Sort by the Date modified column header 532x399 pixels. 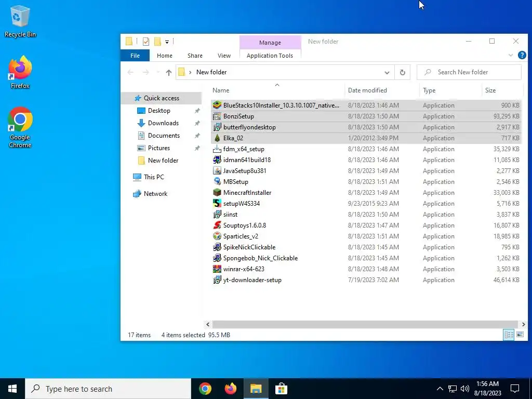382,90
